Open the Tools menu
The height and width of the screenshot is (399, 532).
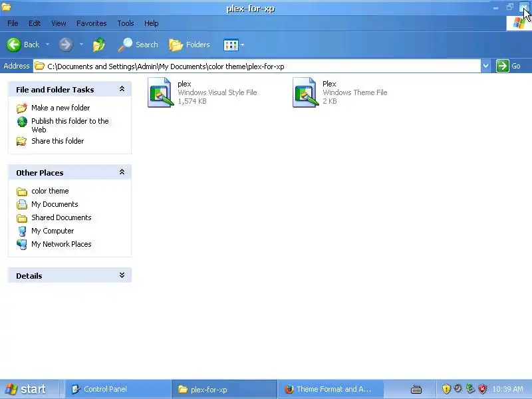(x=126, y=23)
